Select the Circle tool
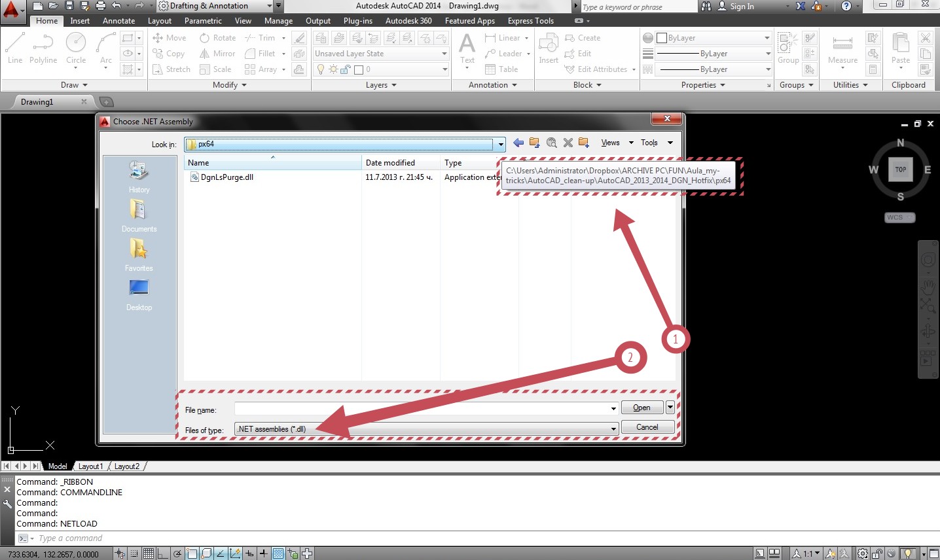Viewport: 940px width, 560px height. coord(76,49)
